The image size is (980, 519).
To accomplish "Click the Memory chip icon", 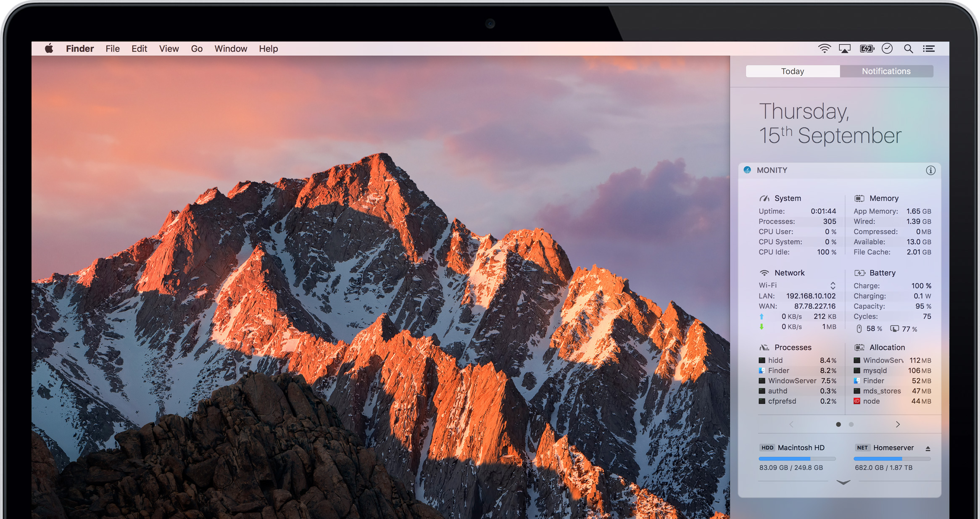I will 859,198.
